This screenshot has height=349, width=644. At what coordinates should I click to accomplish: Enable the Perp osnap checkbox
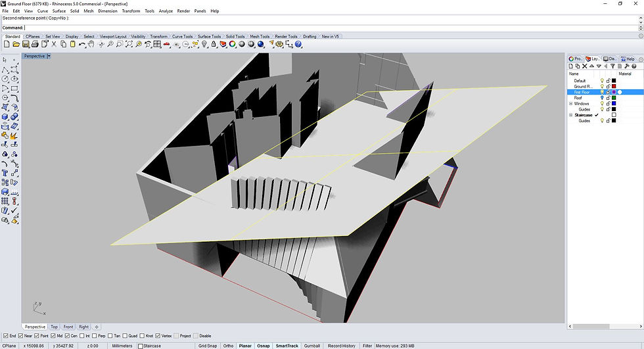(94, 336)
